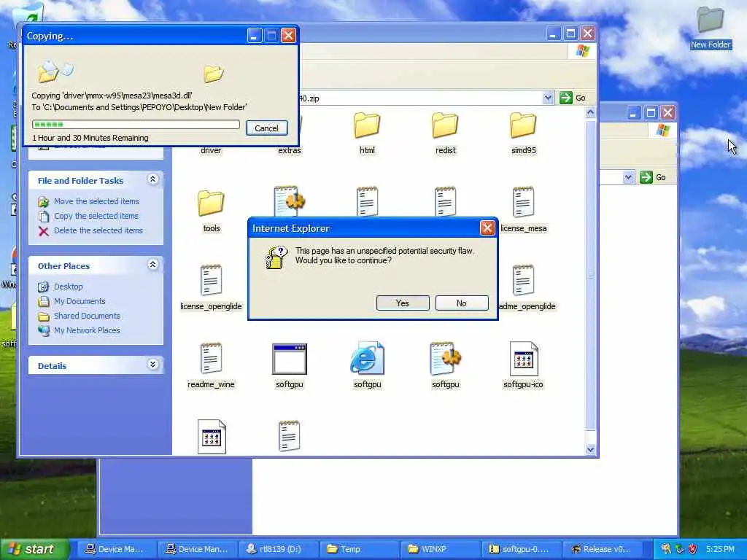Select the softgpu application window icon
Viewport: 747px width, 560px height.
(289, 359)
